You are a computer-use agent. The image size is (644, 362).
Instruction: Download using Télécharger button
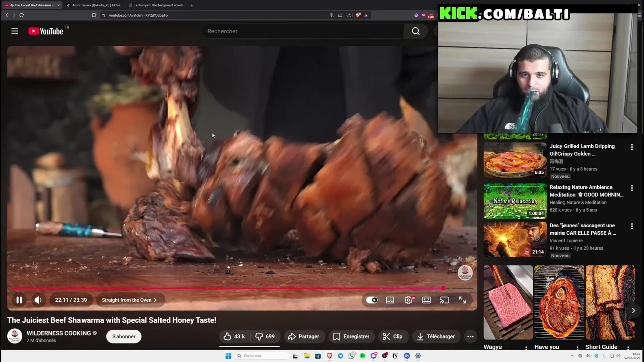[x=436, y=336]
